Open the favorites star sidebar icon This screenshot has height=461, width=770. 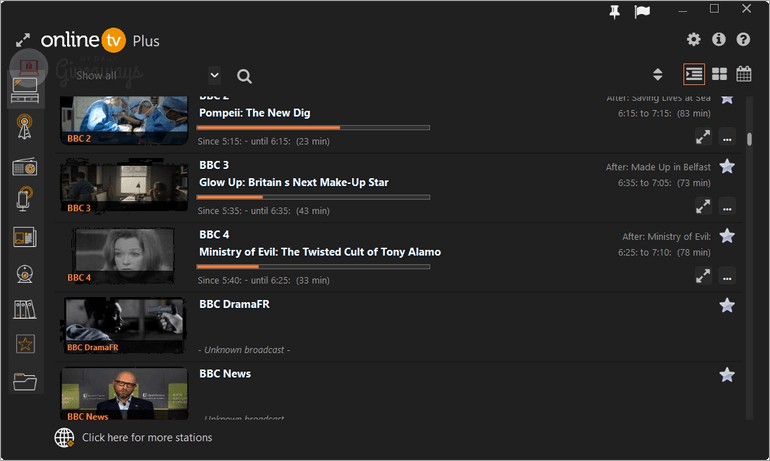pyautogui.click(x=25, y=344)
